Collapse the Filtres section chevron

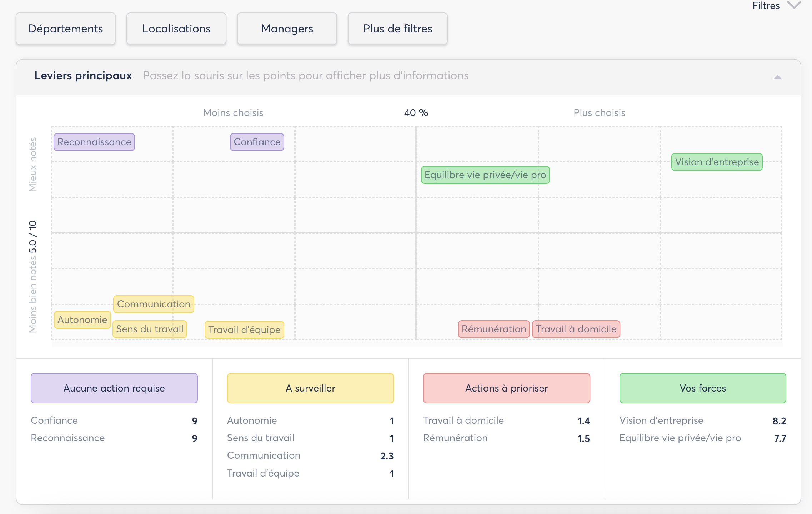(x=794, y=5)
